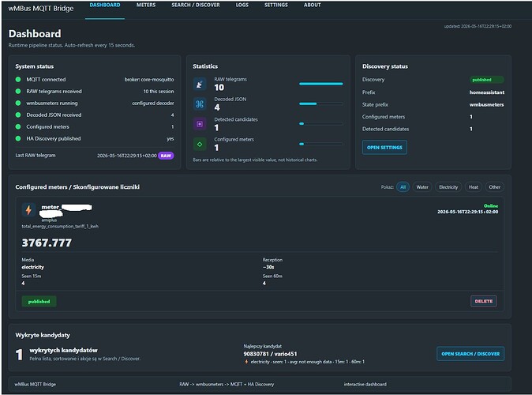
Task: Click the updated timestamp at top right
Action: [x=478, y=26]
